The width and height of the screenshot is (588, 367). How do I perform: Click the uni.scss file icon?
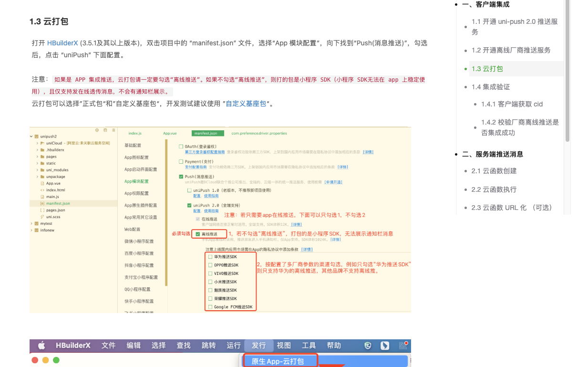[43, 217]
